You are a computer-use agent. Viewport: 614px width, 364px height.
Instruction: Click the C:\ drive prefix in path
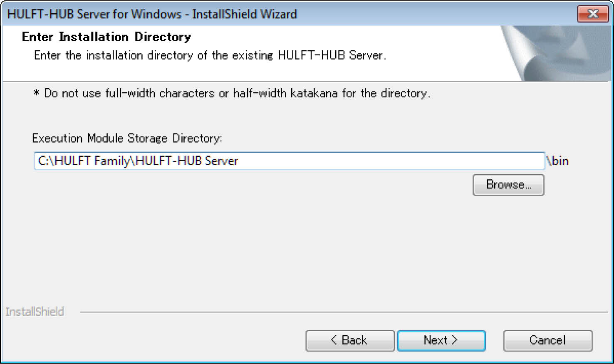pyautogui.click(x=45, y=161)
